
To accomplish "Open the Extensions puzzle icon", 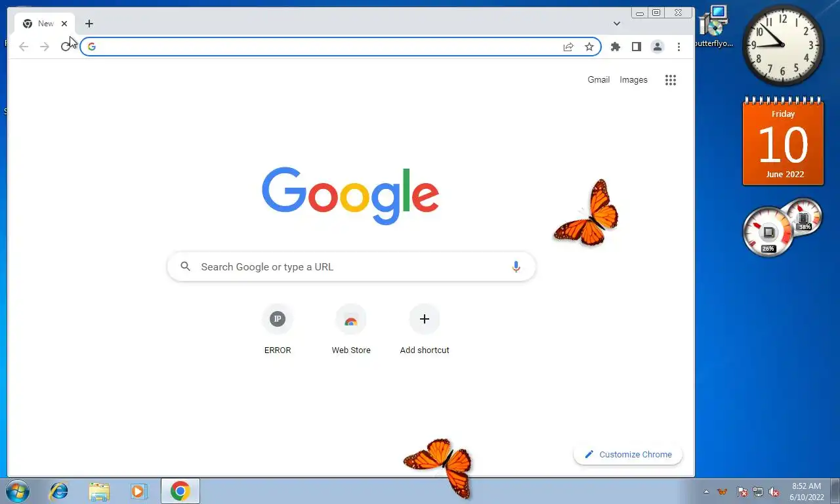I will [x=616, y=47].
